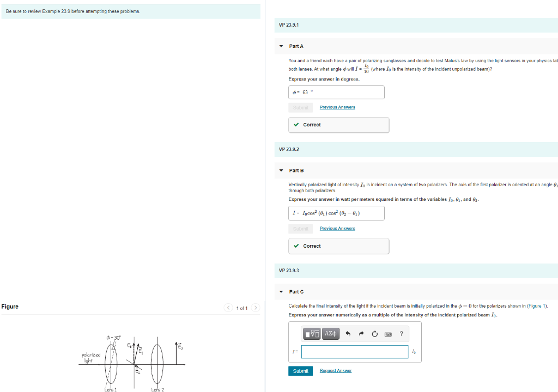558x392 pixels.
Task: Click the previous figure navigation arrow
Action: pos(228,307)
